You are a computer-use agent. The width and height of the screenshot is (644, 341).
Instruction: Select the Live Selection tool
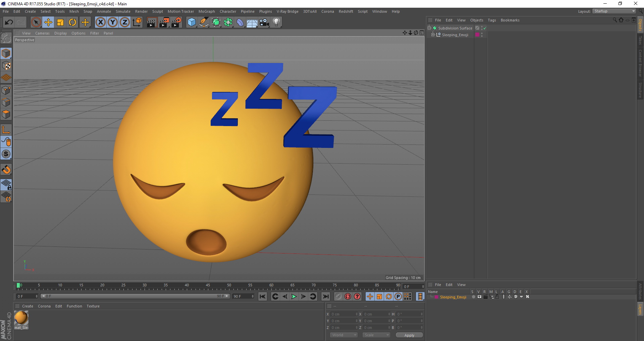coord(36,22)
